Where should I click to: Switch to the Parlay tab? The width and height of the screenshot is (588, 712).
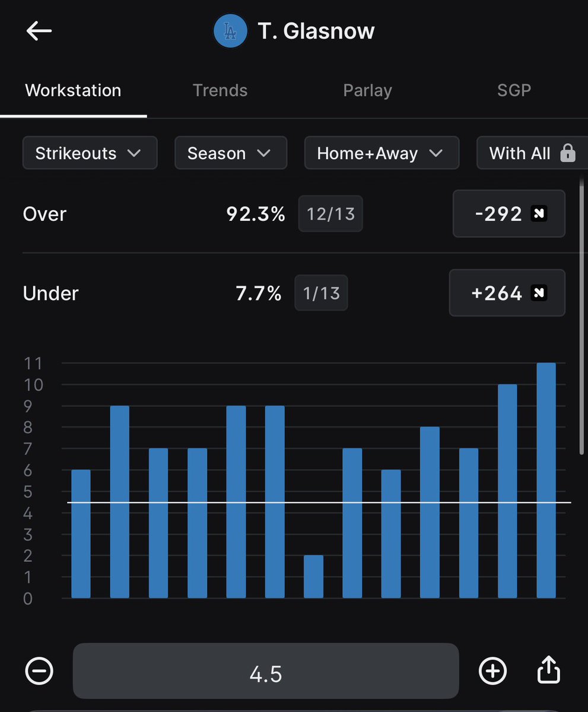tap(367, 90)
